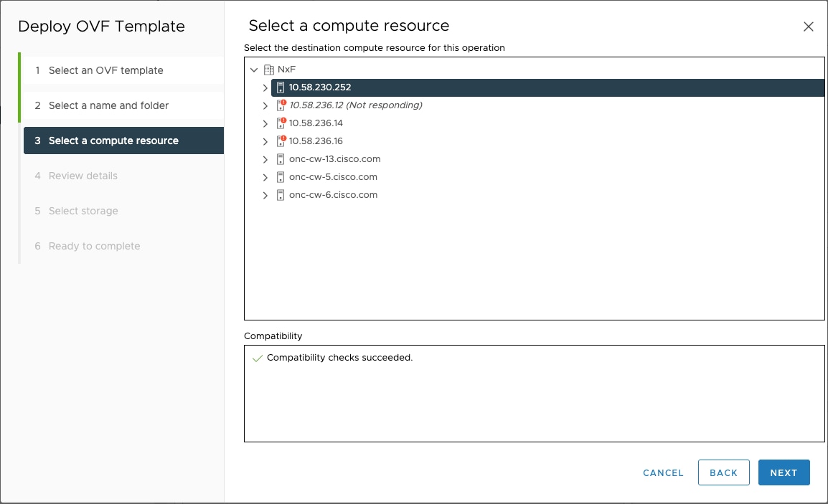
Task: Select host 10.58.236.14
Action: (x=316, y=123)
